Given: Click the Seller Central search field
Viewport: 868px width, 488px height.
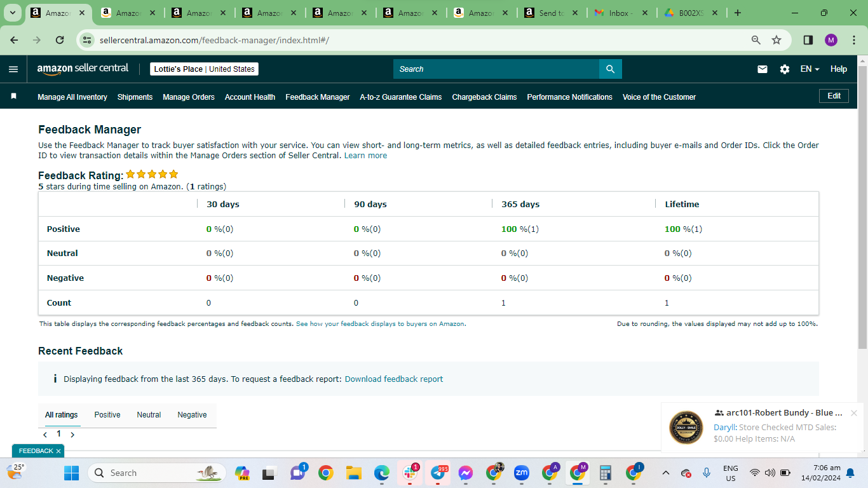Looking at the screenshot, I should [496, 69].
